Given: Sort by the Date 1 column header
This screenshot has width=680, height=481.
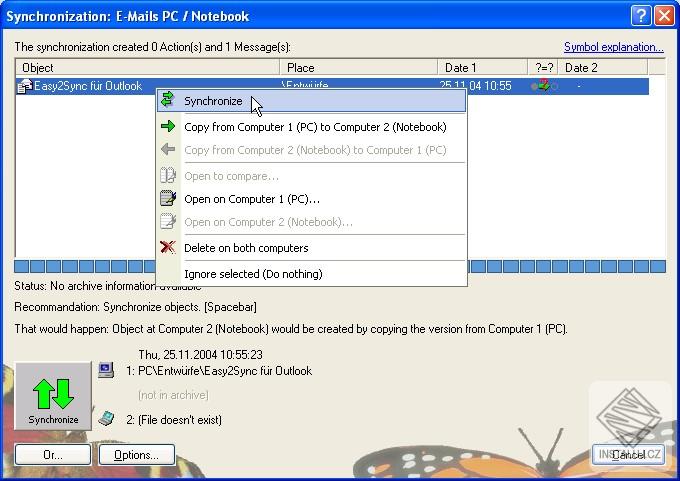Looking at the screenshot, I should tap(483, 68).
